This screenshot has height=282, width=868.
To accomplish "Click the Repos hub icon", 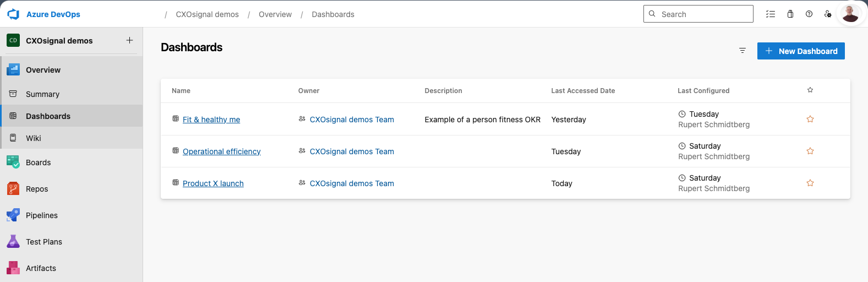I will click(13, 189).
